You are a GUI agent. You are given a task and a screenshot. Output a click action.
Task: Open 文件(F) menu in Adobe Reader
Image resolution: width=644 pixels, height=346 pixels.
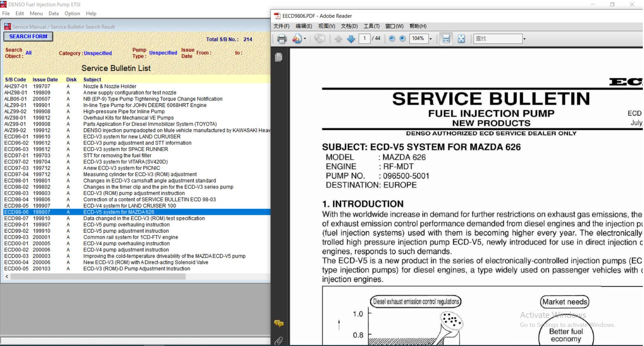tap(281, 26)
